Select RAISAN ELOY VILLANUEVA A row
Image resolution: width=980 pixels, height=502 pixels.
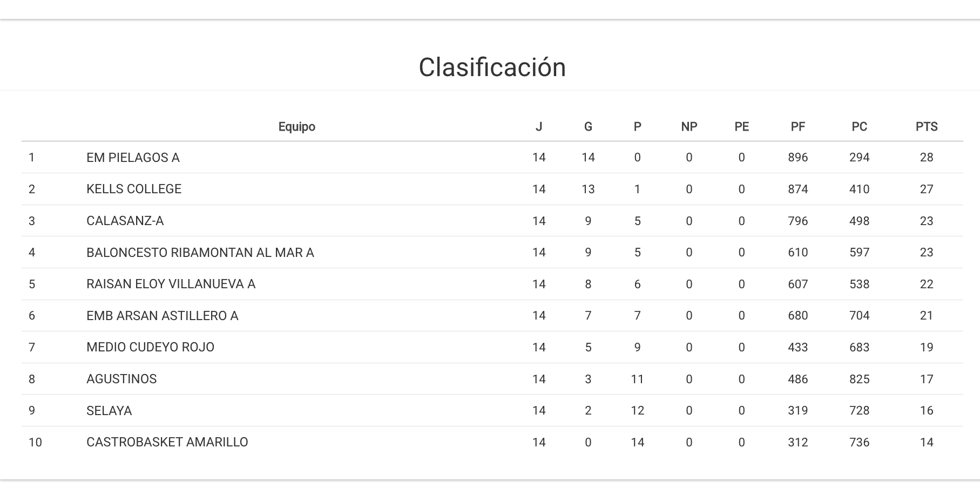pyautogui.click(x=171, y=284)
